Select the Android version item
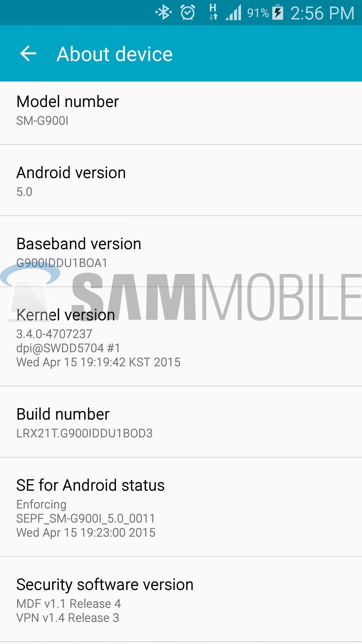 [x=181, y=180]
